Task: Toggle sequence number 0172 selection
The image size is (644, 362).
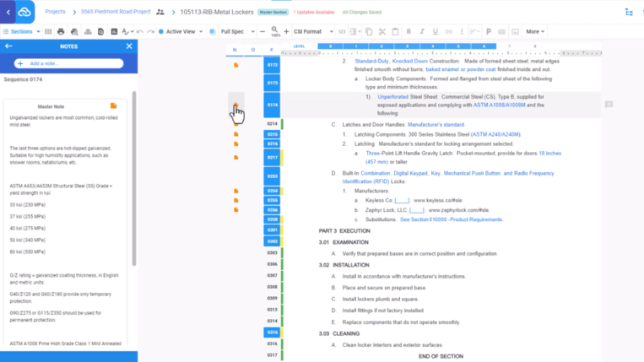Action: pos(272,65)
